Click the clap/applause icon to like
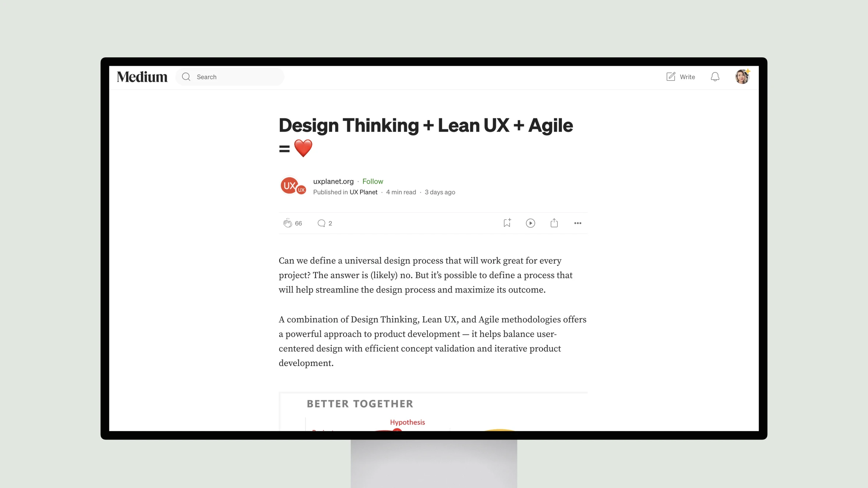The image size is (868, 488). pyautogui.click(x=287, y=223)
